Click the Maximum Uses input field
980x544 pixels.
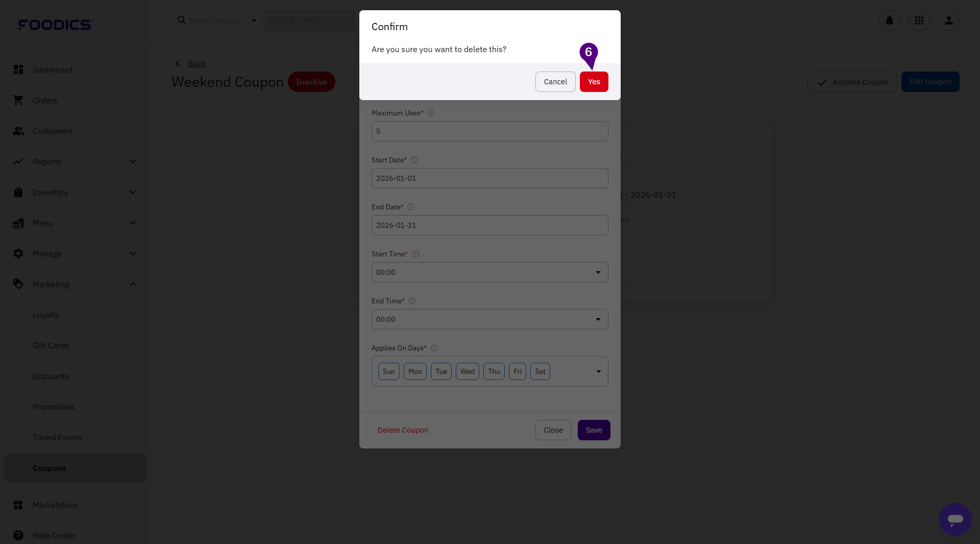[x=489, y=131]
